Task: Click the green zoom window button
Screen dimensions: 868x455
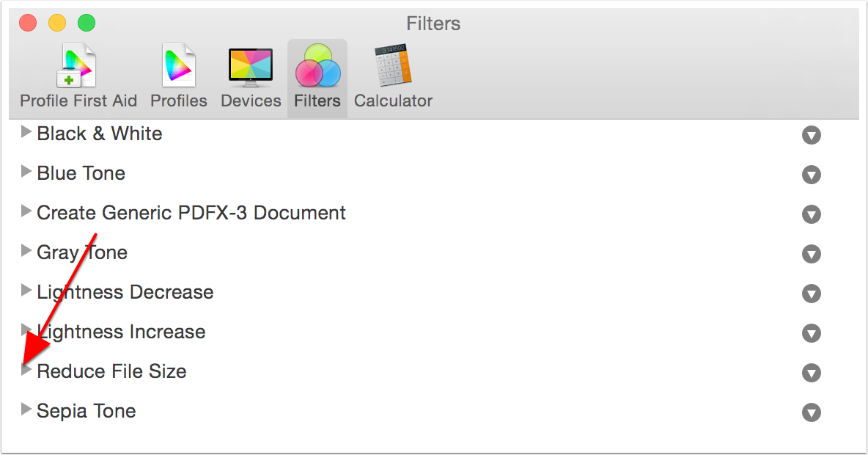Action: (87, 23)
